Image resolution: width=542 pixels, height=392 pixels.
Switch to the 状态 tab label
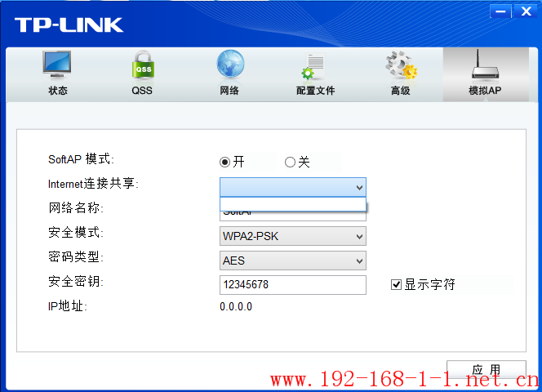click(x=58, y=91)
